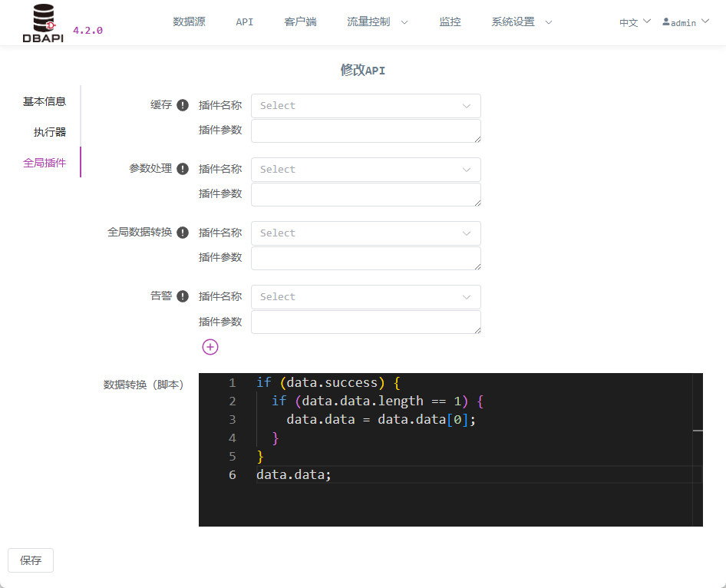Viewport: 726px width, 588px height.
Task: Open the 数据源 page
Action: click(x=189, y=21)
